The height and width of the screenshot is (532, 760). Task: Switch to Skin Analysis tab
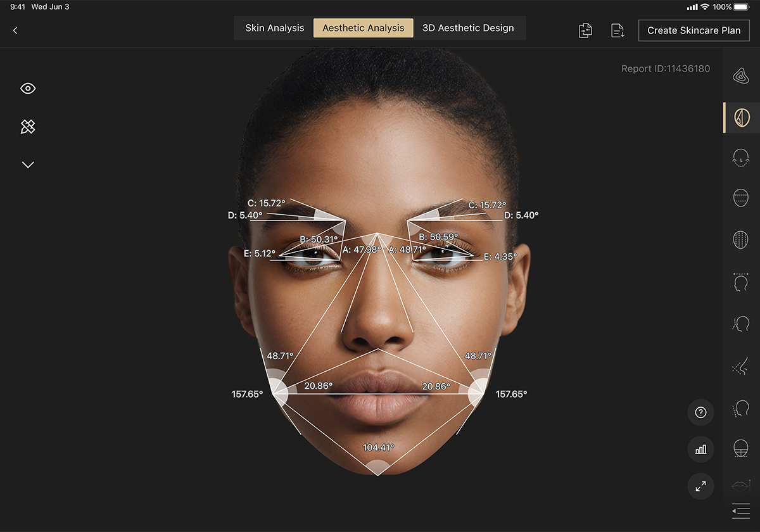point(275,28)
